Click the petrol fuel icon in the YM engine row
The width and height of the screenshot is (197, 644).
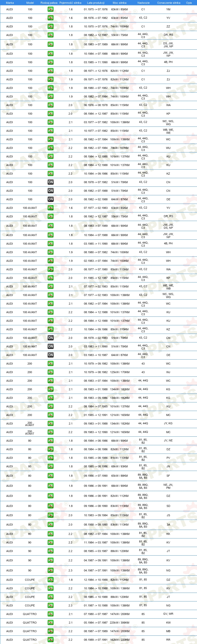pyautogui.click(x=50, y=9)
